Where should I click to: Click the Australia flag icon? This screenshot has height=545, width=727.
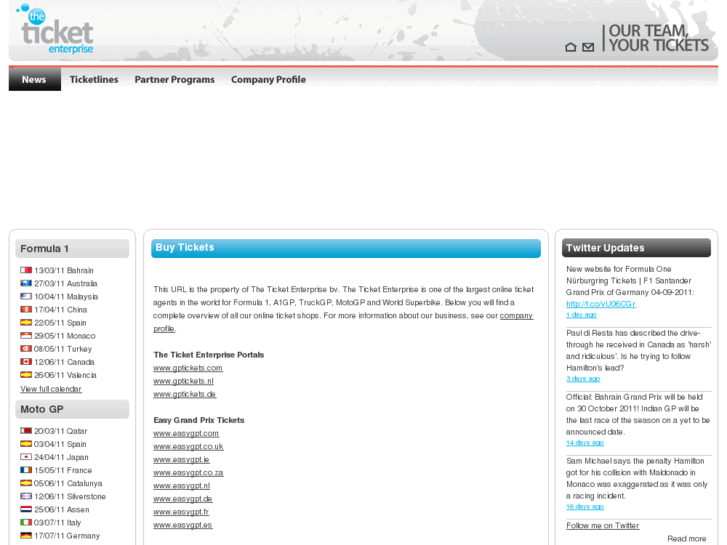26,283
